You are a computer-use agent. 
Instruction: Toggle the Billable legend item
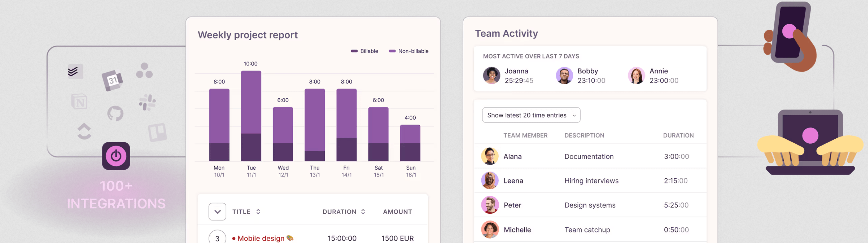(x=364, y=51)
